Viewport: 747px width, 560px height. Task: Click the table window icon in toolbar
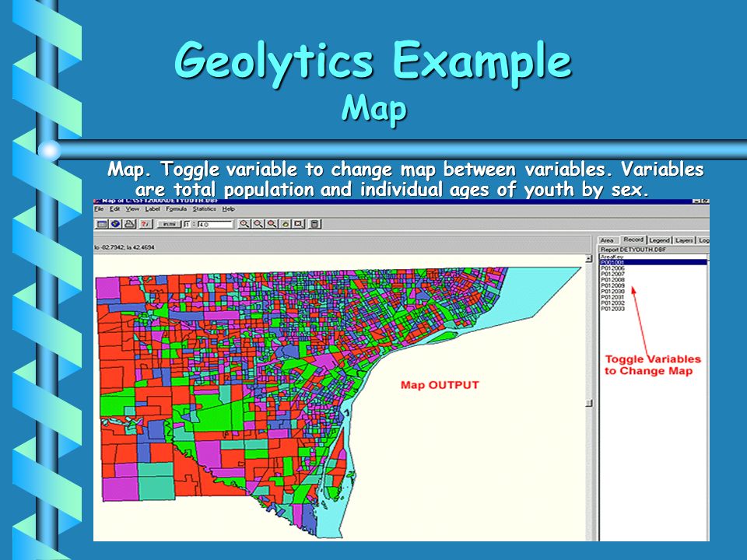point(101,224)
